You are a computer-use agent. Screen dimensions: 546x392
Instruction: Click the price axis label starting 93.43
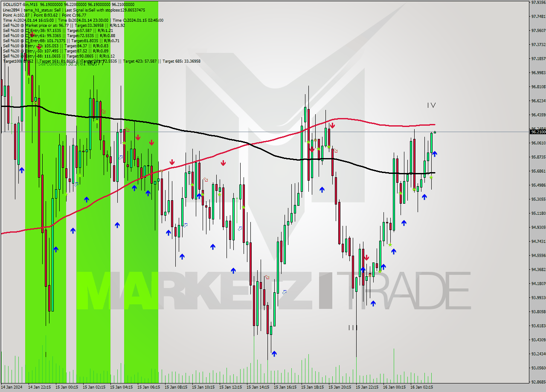(x=538, y=340)
